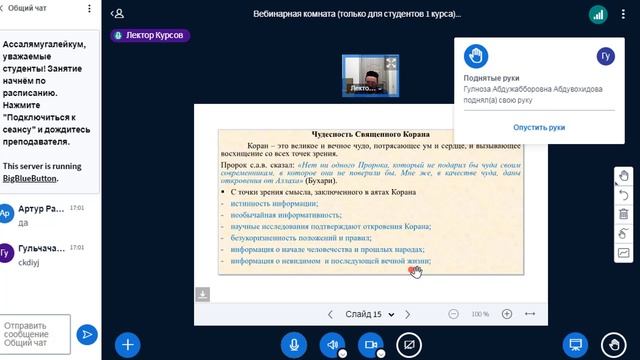The height and width of the screenshot is (360, 640).
Task: Open the chat options three-dot menu
Action: point(89,9)
